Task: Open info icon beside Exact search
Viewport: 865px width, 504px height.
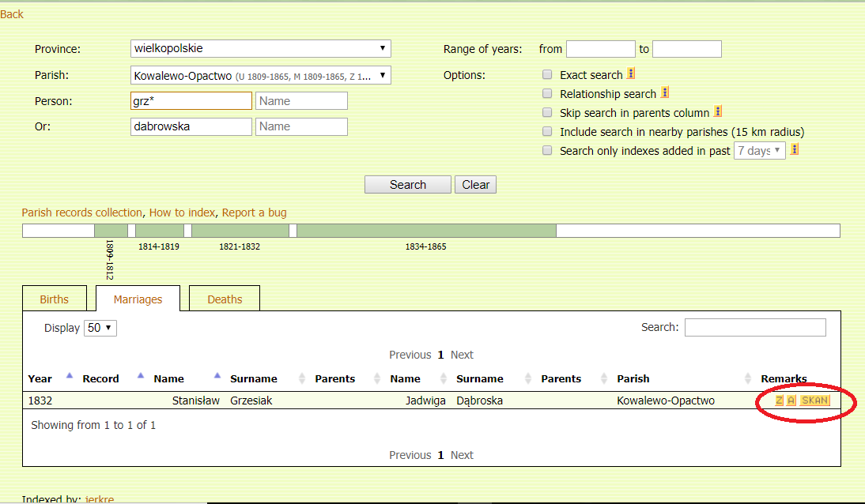Action: pyautogui.click(x=631, y=74)
